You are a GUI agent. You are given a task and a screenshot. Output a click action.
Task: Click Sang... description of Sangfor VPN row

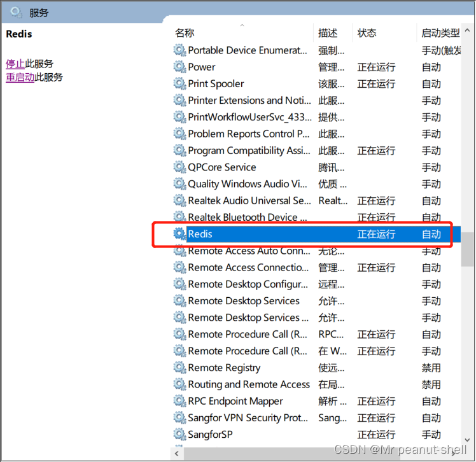point(332,417)
